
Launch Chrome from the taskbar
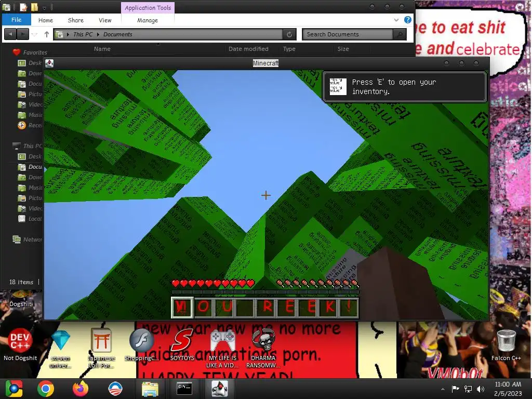point(46,389)
